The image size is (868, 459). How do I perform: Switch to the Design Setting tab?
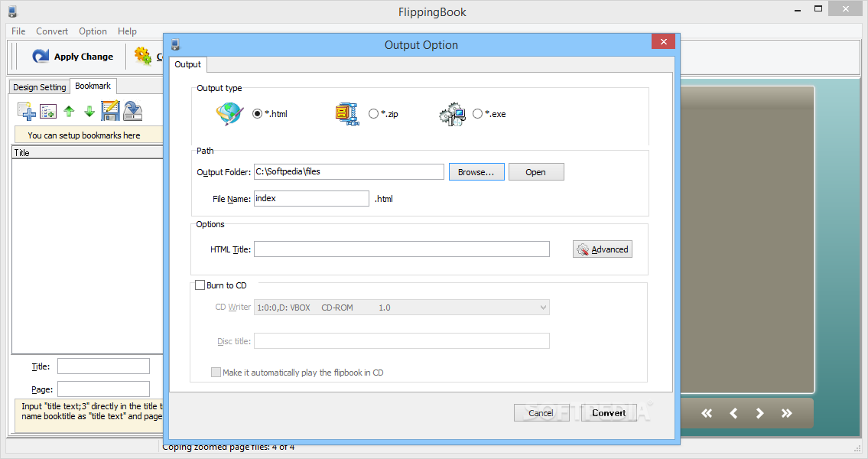click(39, 87)
